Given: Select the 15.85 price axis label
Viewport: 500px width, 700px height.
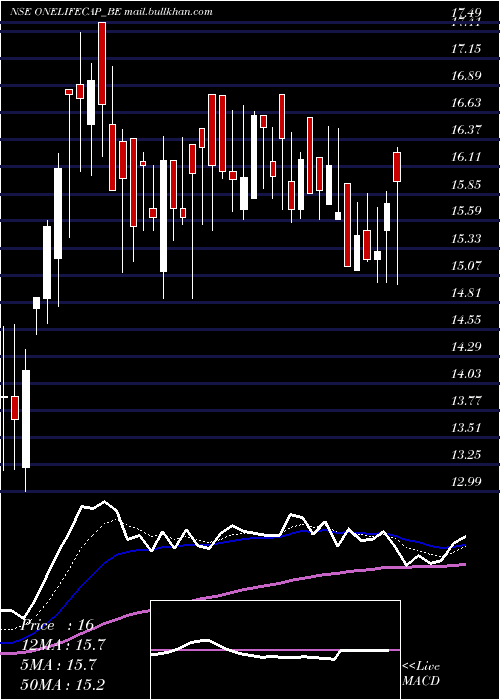Looking at the screenshot, I should click(466, 184).
